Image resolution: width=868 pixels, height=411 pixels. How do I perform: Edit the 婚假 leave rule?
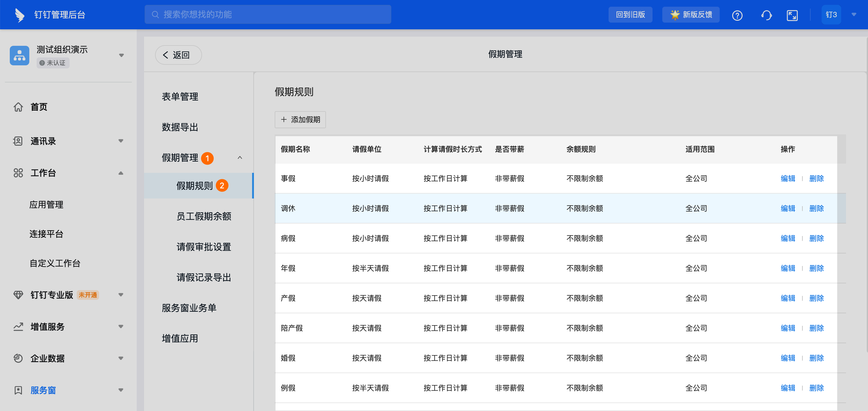[787, 358]
